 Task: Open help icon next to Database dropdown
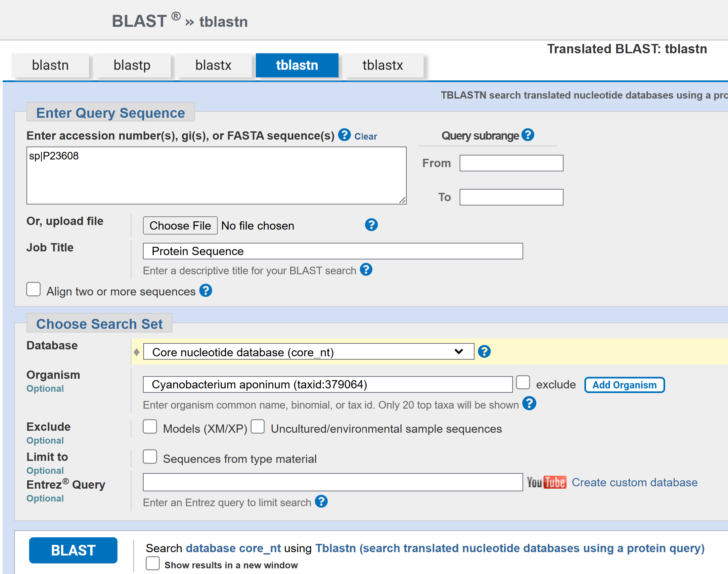[x=484, y=352]
